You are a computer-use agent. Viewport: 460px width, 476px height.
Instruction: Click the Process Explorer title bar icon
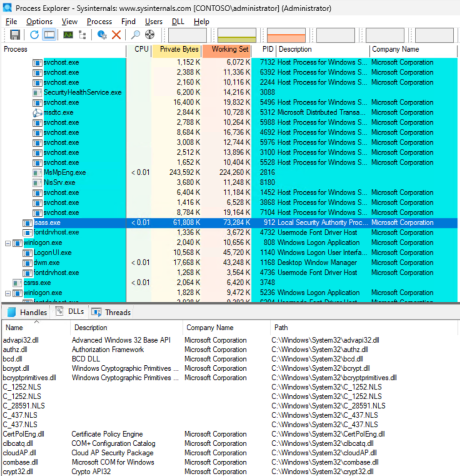7,8
